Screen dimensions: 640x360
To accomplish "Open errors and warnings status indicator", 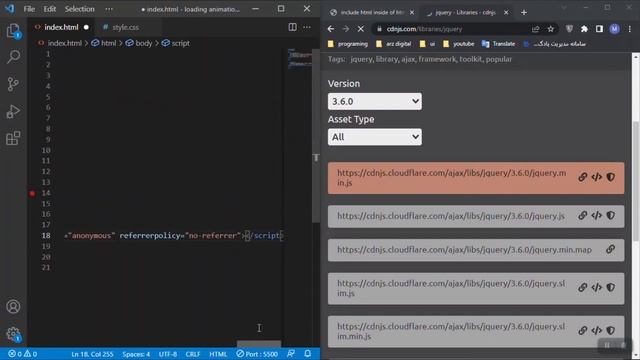I will coord(22,354).
